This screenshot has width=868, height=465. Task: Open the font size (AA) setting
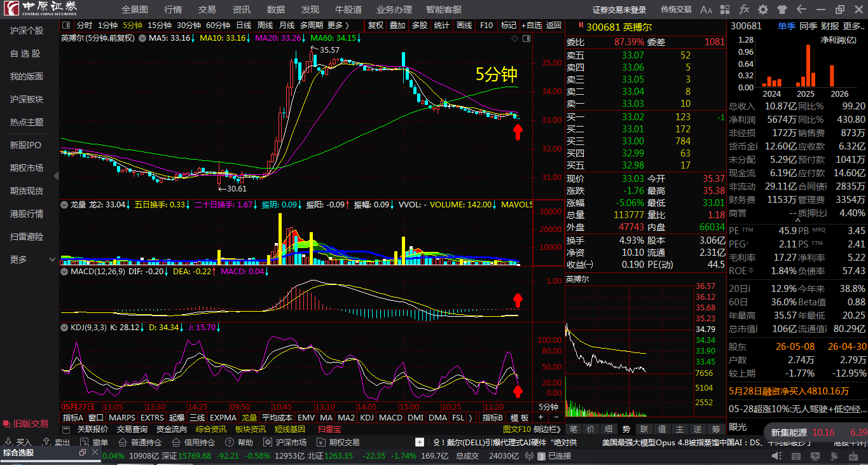pos(706,10)
